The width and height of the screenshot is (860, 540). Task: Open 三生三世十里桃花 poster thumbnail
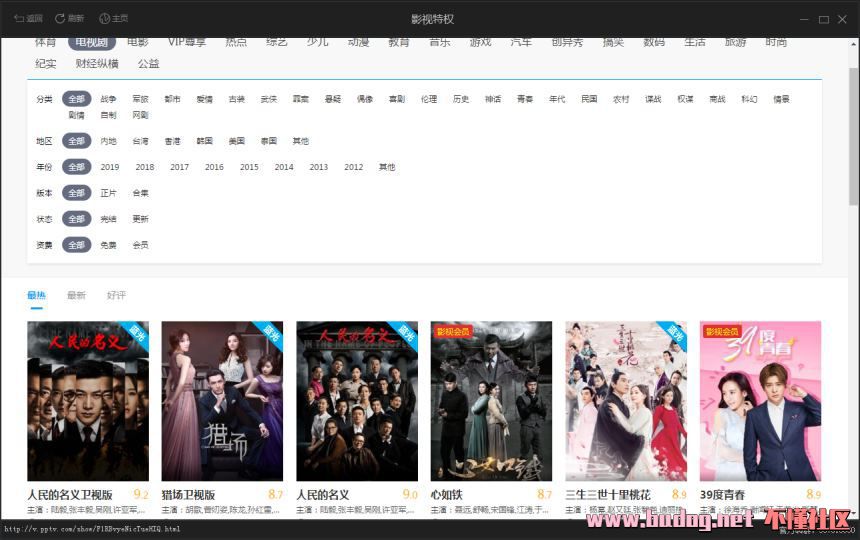click(626, 401)
